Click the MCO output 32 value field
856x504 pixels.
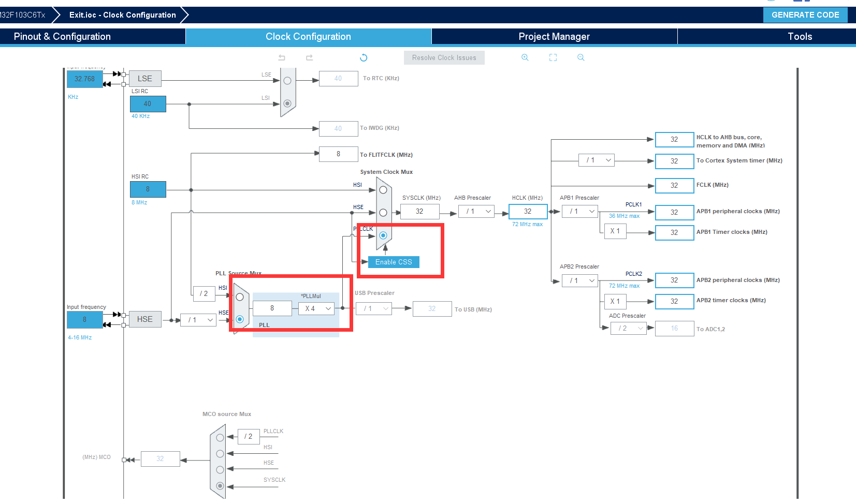click(x=161, y=458)
